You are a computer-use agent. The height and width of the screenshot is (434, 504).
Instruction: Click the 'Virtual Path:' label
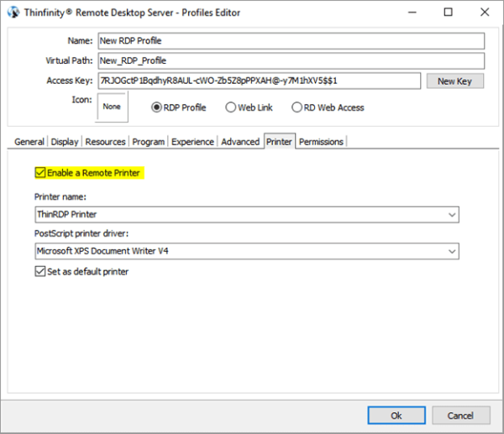click(x=69, y=60)
